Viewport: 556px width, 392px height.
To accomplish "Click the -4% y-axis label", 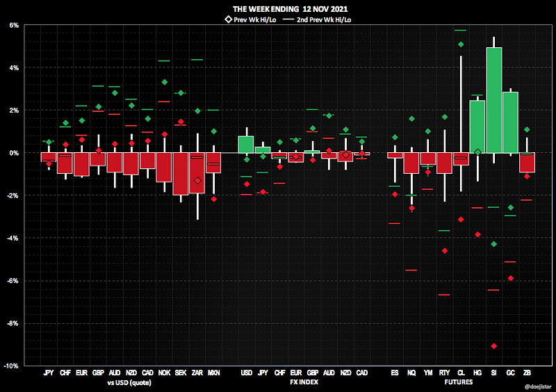I will tap(13, 238).
